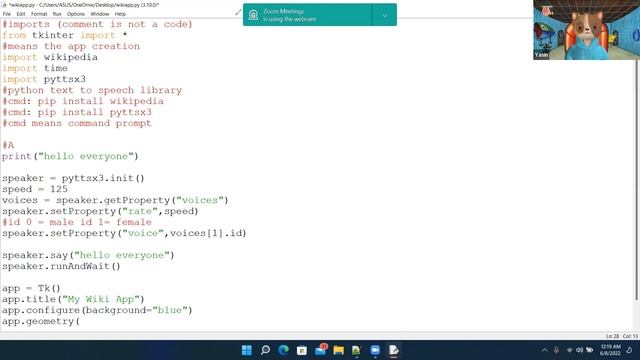
Task: Click the print("hello everyone") line
Action: tap(70, 156)
